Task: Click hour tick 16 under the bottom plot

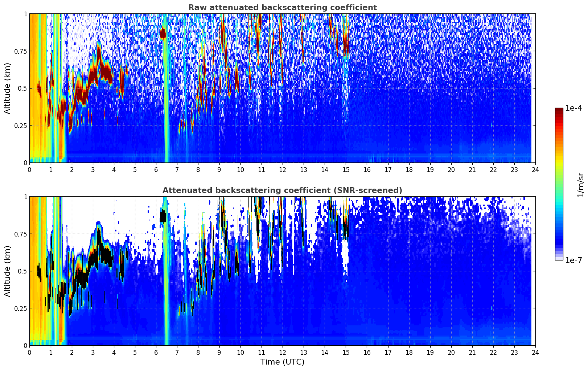Action: tap(367, 352)
